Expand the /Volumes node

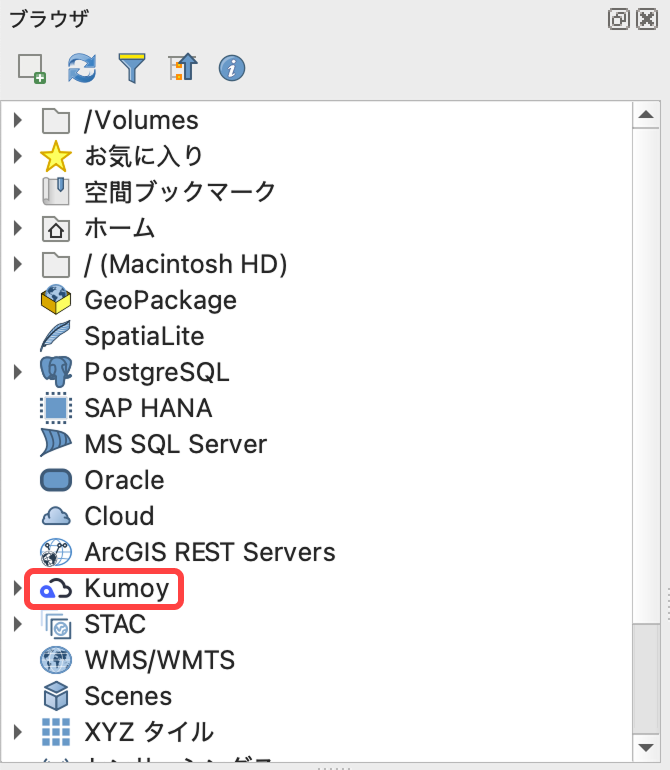(18, 120)
